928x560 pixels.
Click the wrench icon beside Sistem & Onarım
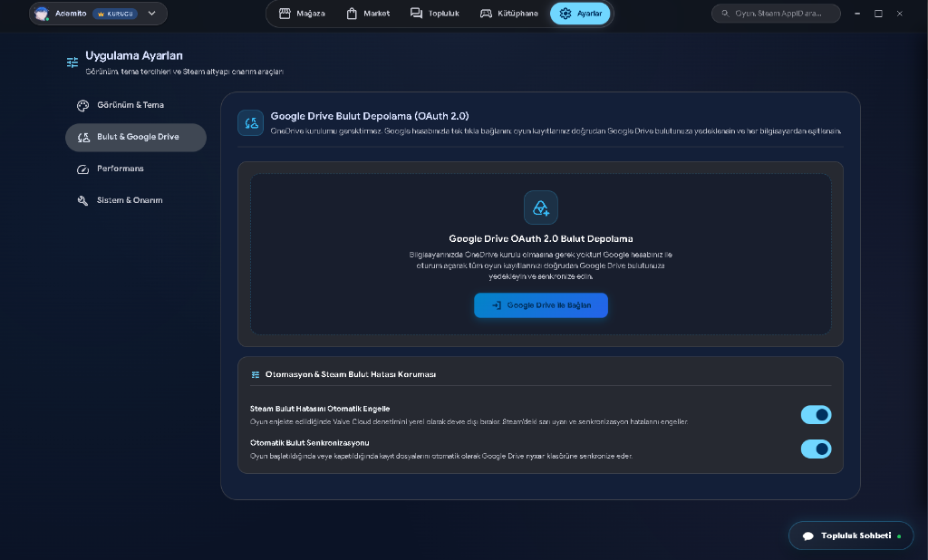(x=82, y=200)
